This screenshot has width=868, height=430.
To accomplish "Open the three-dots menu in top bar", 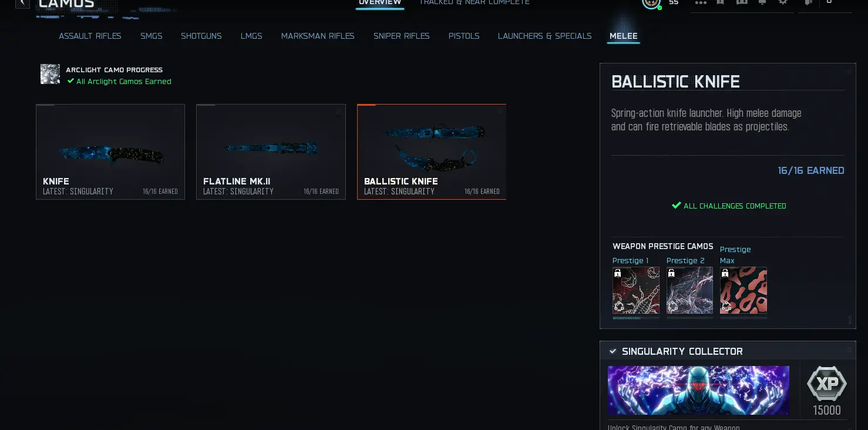I will pyautogui.click(x=701, y=2).
